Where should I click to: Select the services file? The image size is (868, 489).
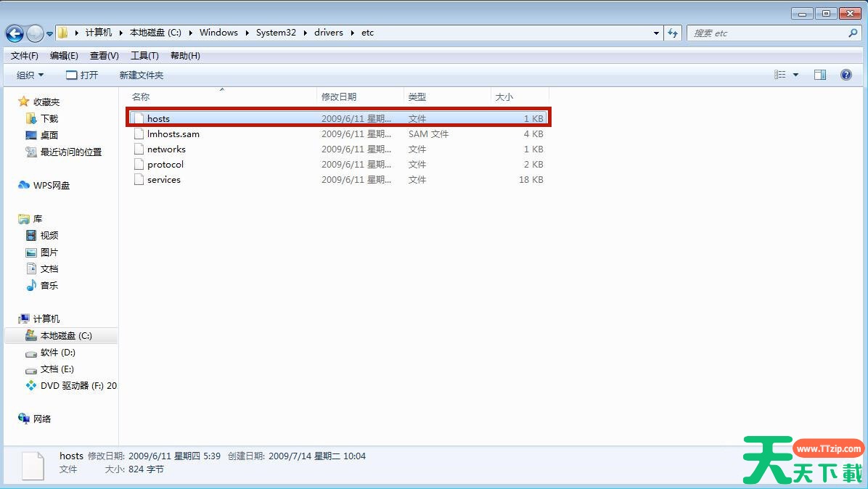[x=163, y=180]
